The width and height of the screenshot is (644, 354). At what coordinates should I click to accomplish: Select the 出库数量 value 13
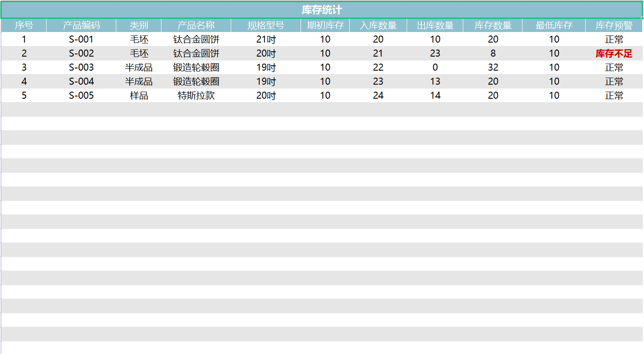[x=435, y=82]
